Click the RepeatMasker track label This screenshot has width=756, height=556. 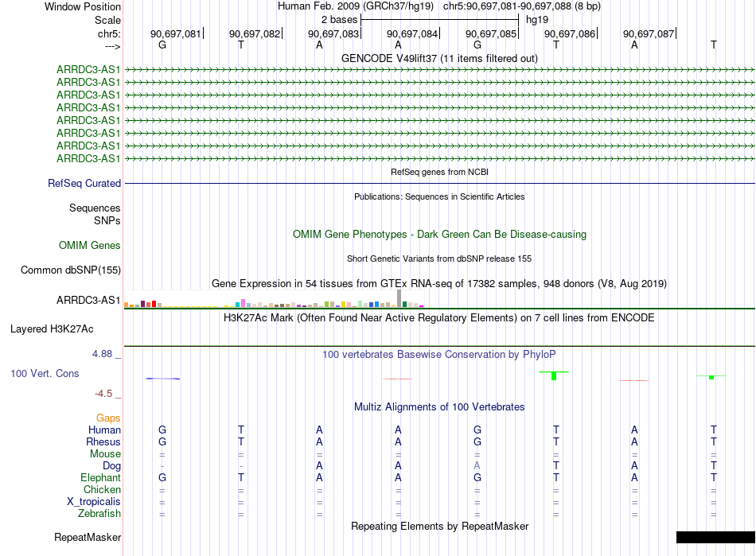coord(88,537)
